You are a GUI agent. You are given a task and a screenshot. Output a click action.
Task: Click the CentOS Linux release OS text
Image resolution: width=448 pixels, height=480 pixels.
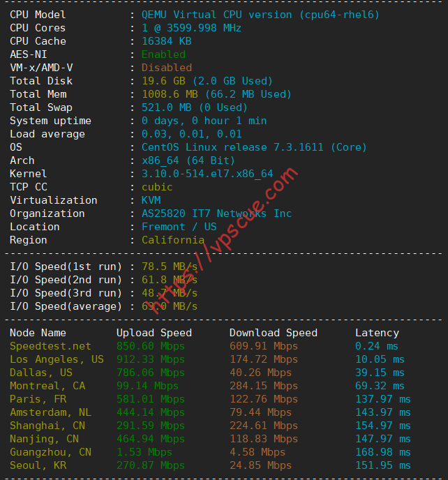[x=254, y=147]
